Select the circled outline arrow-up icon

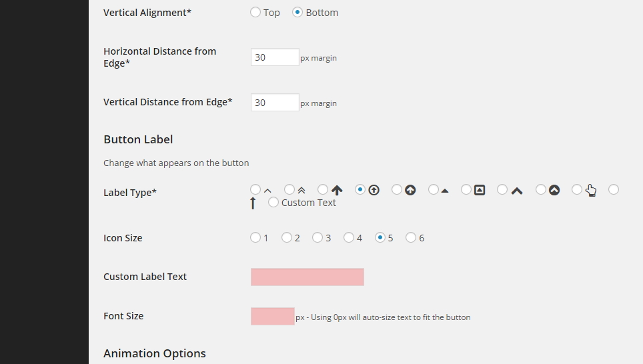pos(360,189)
